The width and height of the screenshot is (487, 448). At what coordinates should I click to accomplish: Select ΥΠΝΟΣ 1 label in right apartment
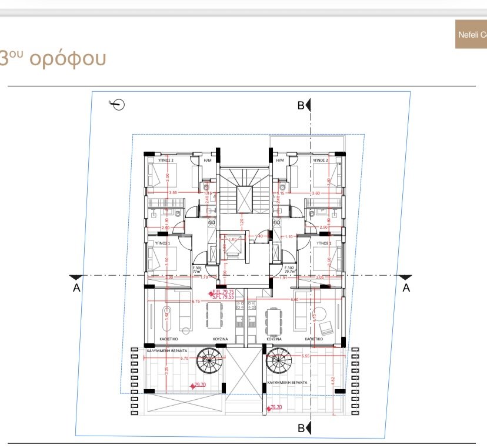point(323,242)
